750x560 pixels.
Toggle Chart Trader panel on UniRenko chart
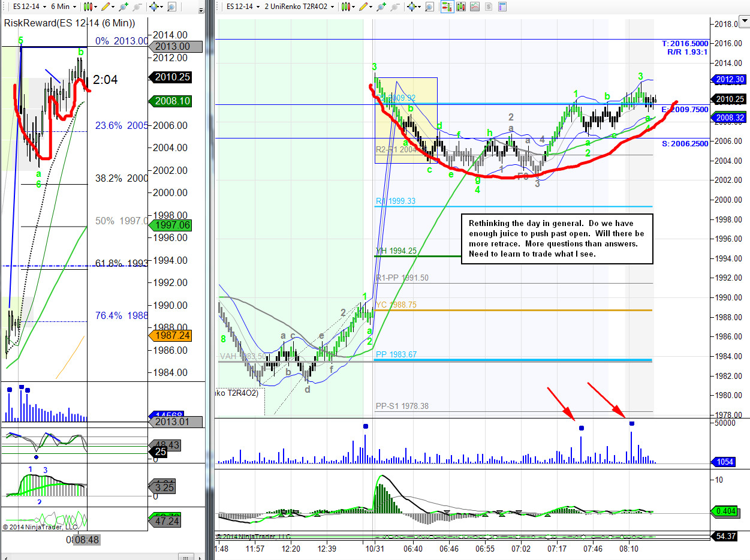(447, 7)
